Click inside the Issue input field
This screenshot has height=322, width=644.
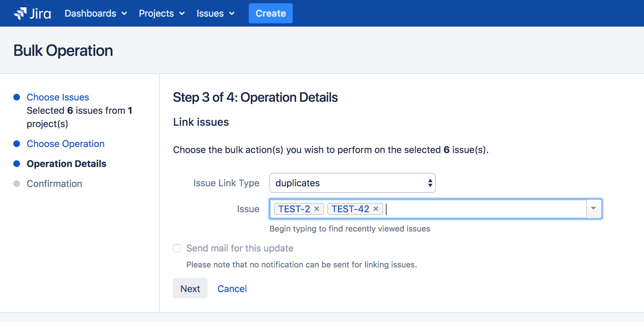(483, 209)
